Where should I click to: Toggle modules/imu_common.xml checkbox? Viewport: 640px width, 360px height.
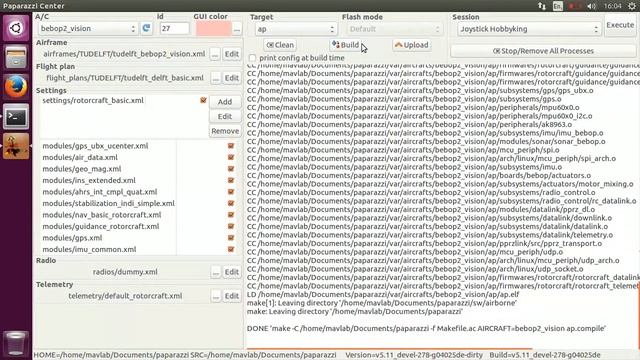(231, 249)
